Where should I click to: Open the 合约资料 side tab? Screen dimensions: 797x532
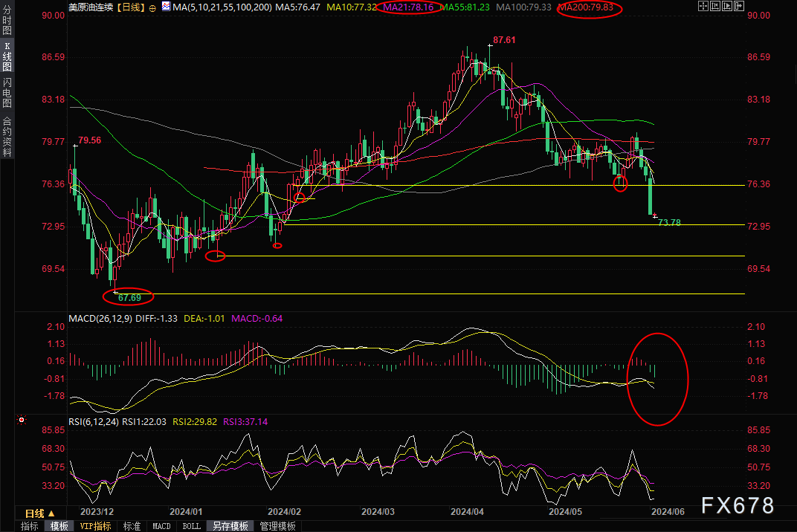pyautogui.click(x=7, y=137)
